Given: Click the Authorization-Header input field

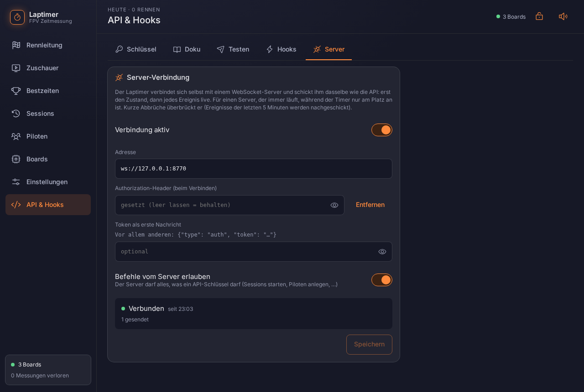Looking at the screenshot, I should point(229,205).
